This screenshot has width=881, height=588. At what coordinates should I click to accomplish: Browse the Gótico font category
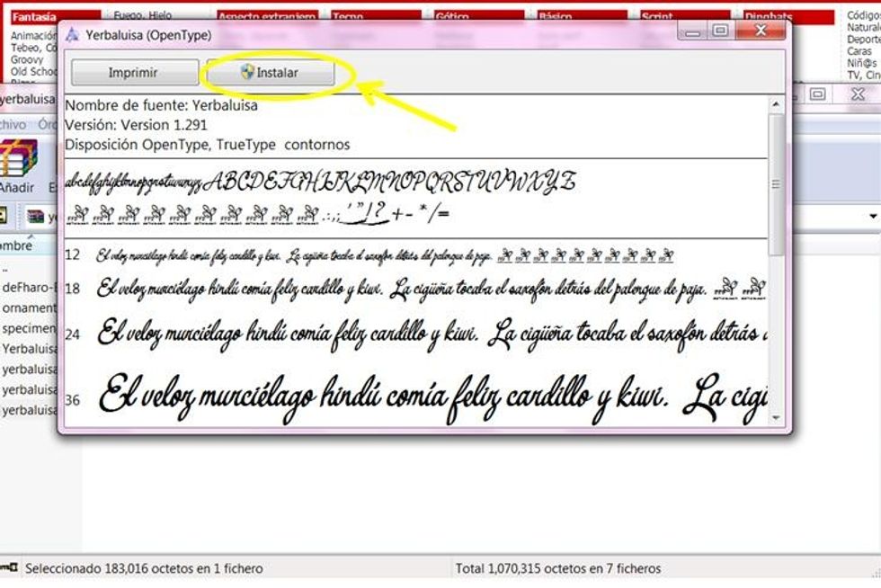coord(451,15)
